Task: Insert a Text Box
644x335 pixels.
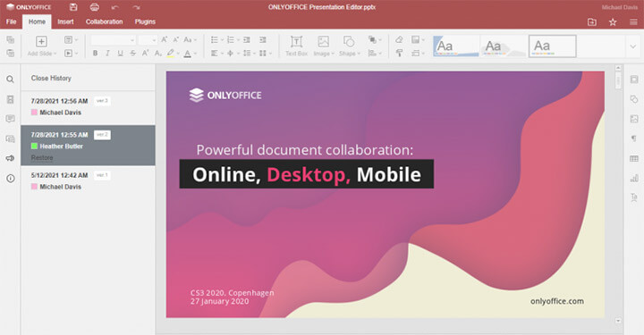Action: [x=297, y=46]
